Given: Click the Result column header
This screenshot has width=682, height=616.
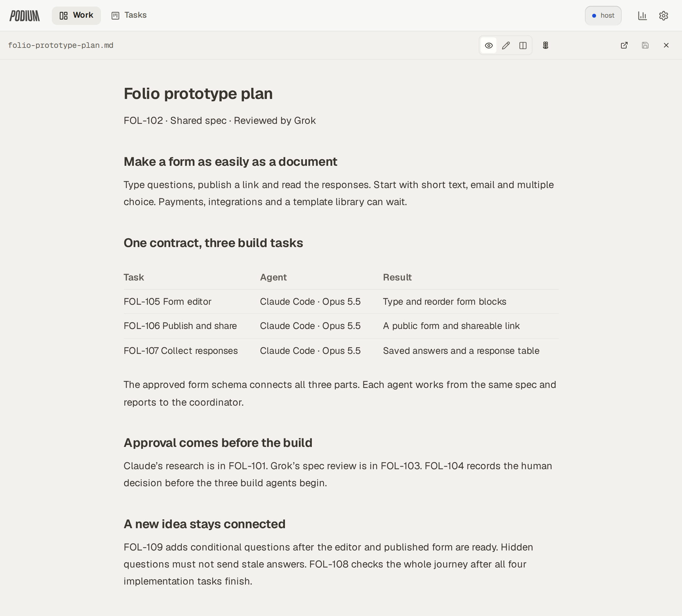Looking at the screenshot, I should [397, 277].
